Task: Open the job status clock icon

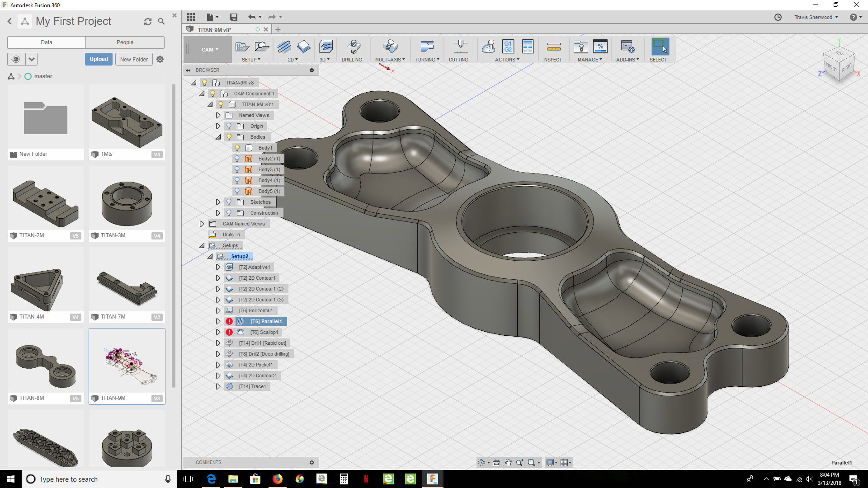Action: click(x=778, y=17)
